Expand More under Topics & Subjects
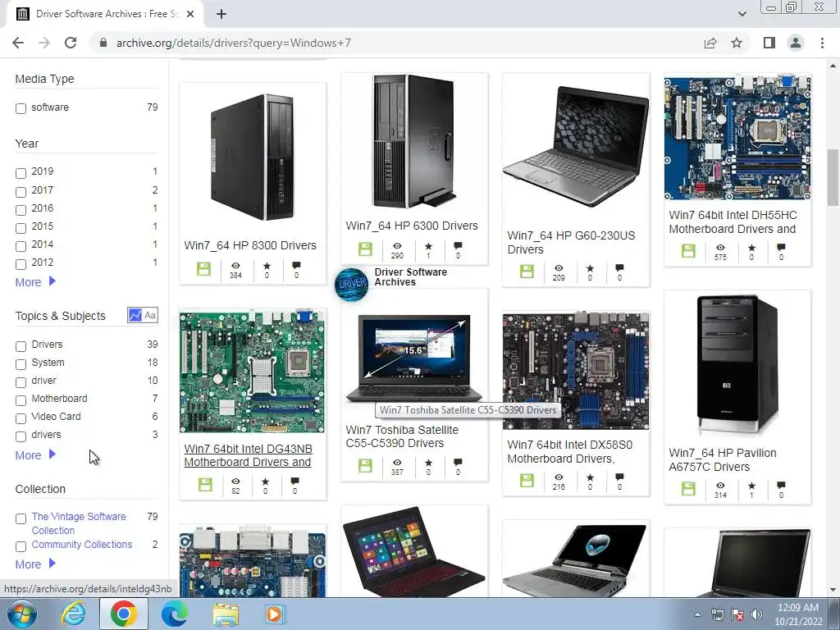This screenshot has width=840, height=630. click(x=35, y=454)
